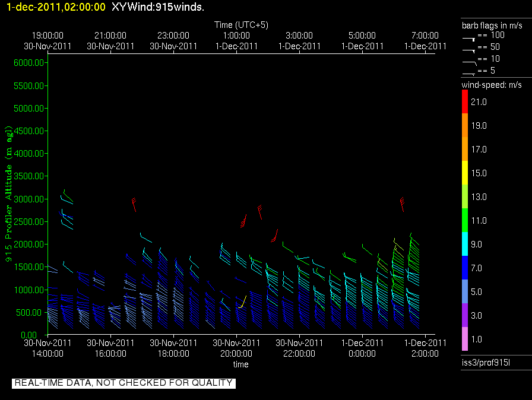Select the light green 13.0 color band

pyautogui.click(x=465, y=196)
